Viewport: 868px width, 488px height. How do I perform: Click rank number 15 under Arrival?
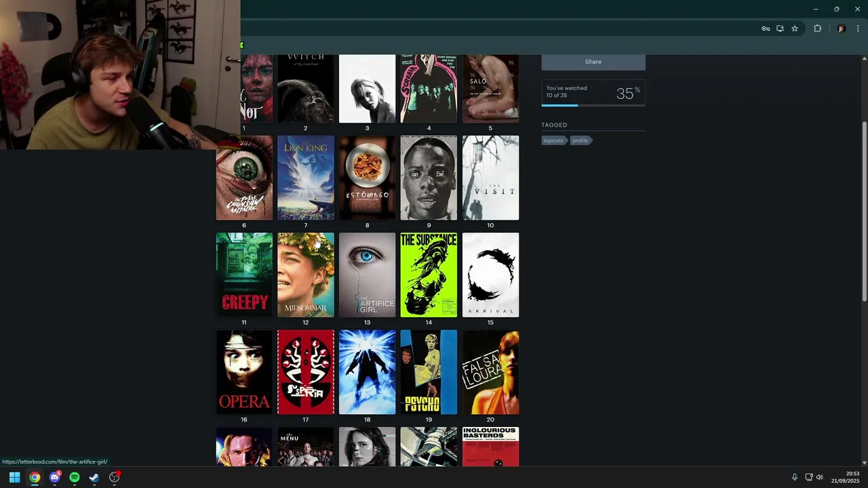tap(490, 323)
